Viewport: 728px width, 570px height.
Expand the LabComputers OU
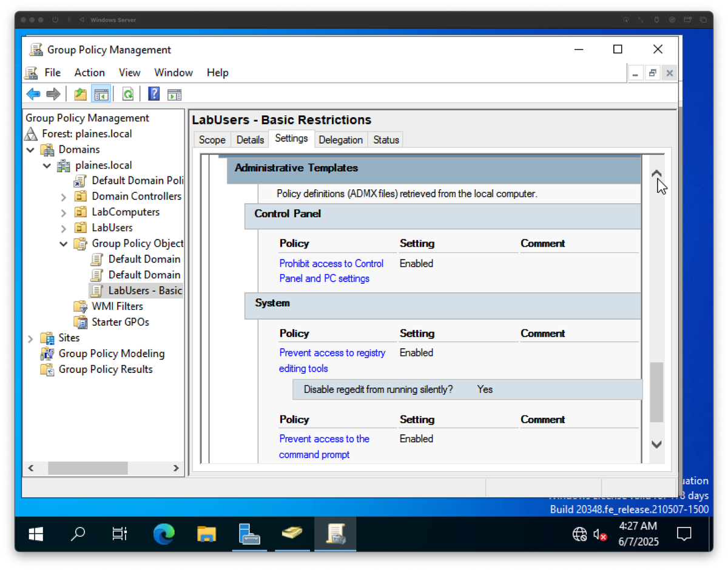point(64,213)
